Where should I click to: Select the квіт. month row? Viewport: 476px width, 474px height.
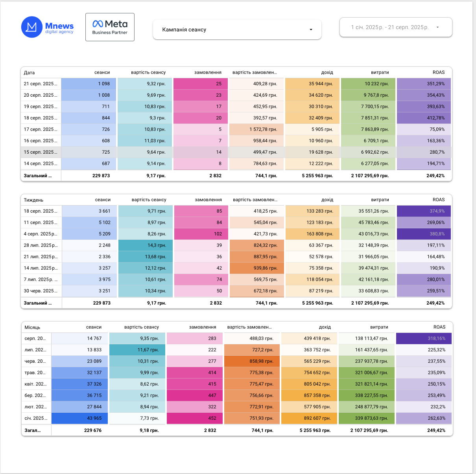click(x=236, y=384)
